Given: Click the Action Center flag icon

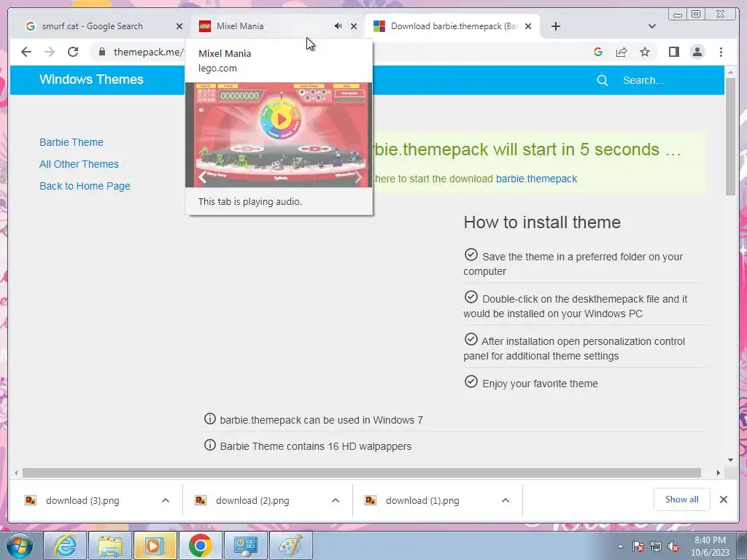Looking at the screenshot, I should pos(638,547).
